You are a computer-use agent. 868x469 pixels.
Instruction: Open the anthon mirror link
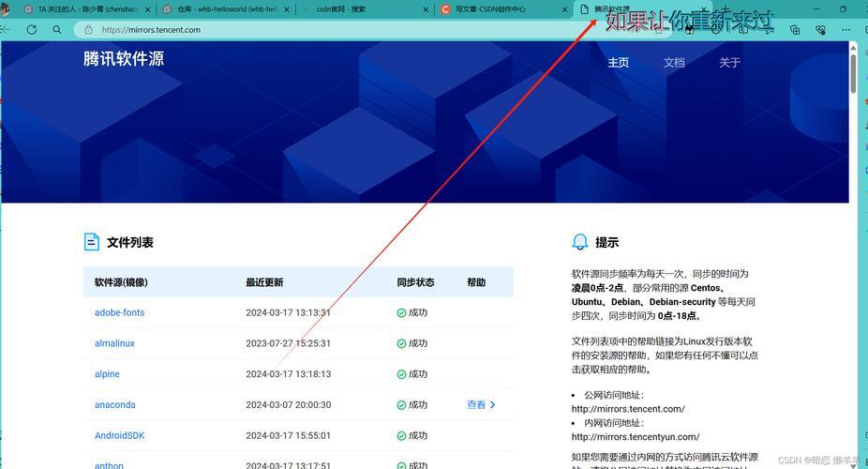coord(109,465)
